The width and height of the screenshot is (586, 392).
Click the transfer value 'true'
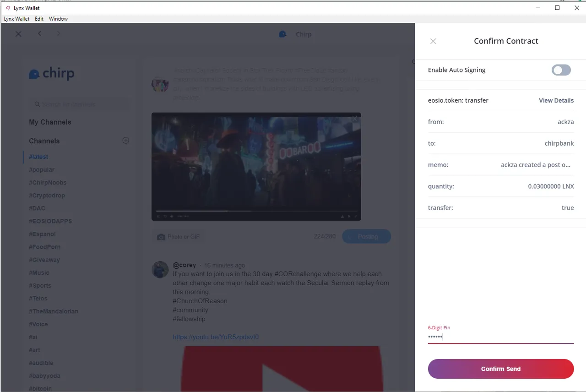coord(568,208)
